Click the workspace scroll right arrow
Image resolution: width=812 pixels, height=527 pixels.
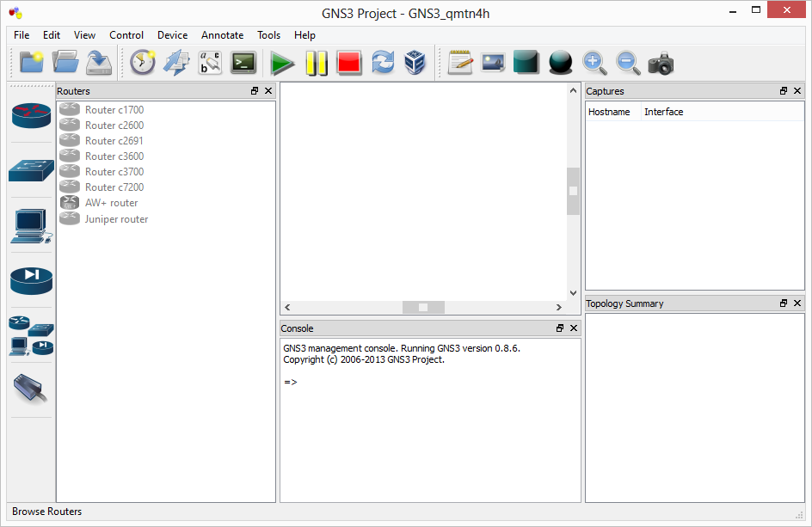pyautogui.click(x=559, y=307)
